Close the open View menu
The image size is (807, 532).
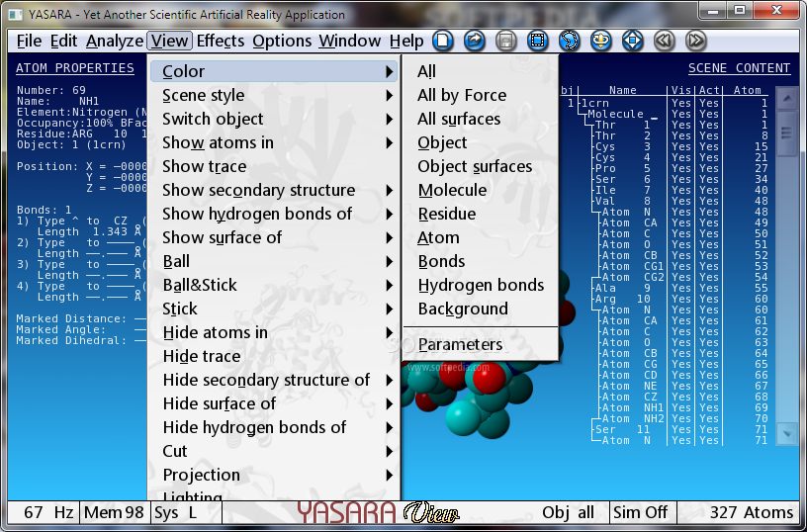point(169,41)
